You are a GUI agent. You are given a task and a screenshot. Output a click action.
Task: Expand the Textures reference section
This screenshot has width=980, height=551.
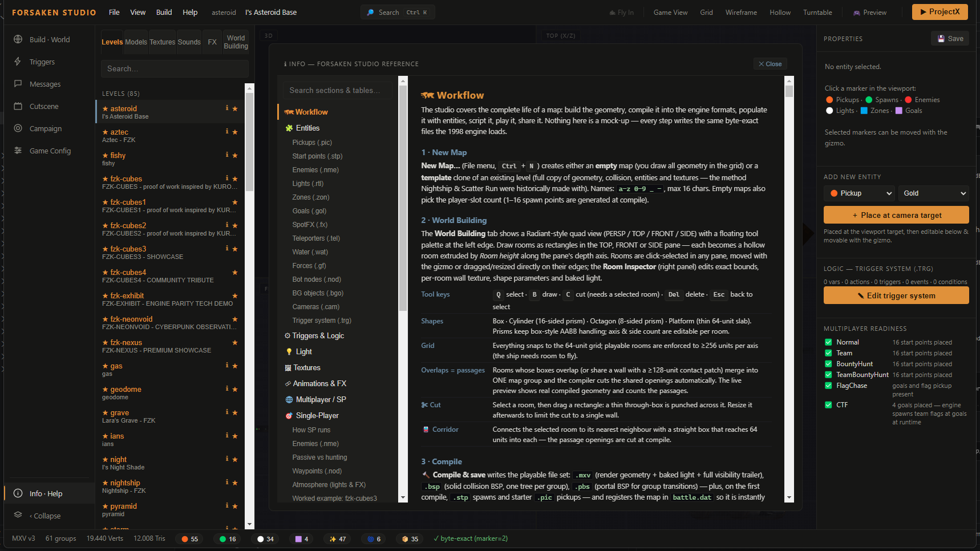[302, 368]
